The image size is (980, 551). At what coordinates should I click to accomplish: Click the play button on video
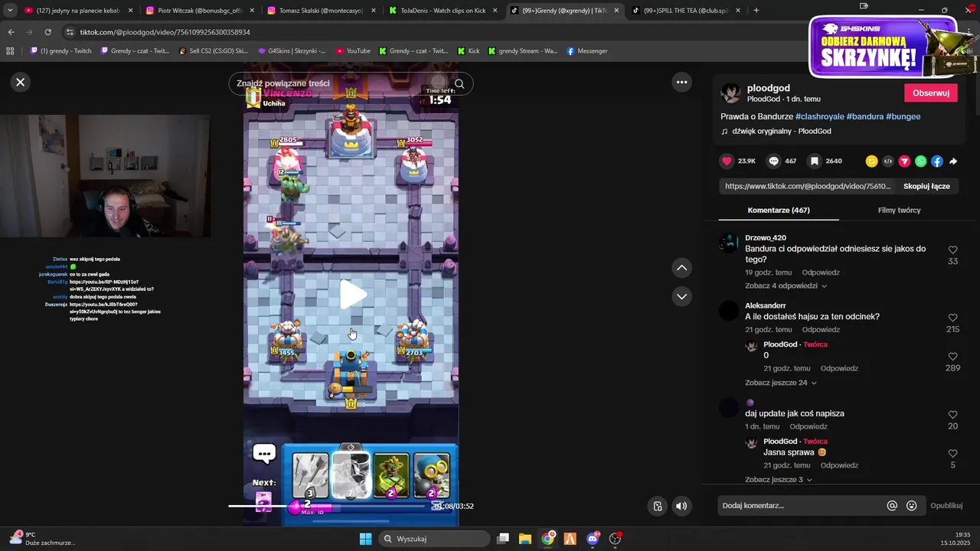(x=351, y=295)
